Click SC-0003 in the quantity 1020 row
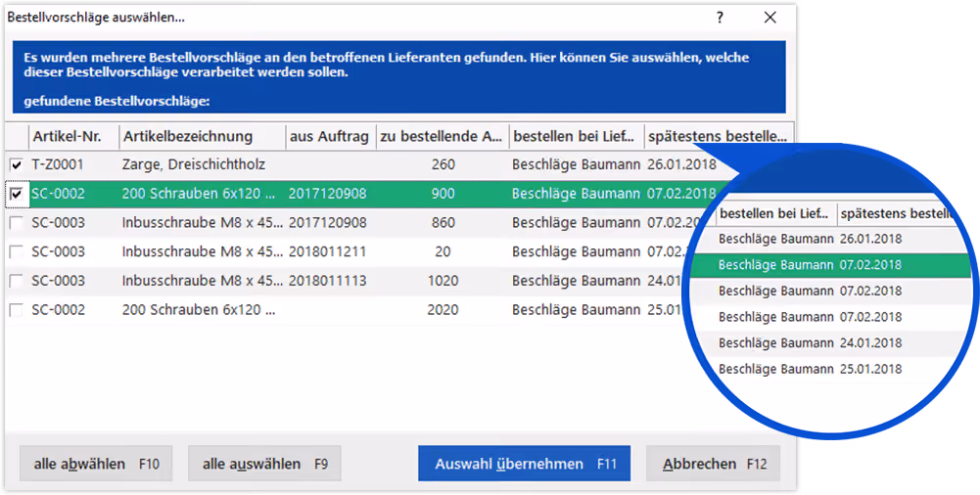Screen dimensions: 980x495 click(x=58, y=281)
